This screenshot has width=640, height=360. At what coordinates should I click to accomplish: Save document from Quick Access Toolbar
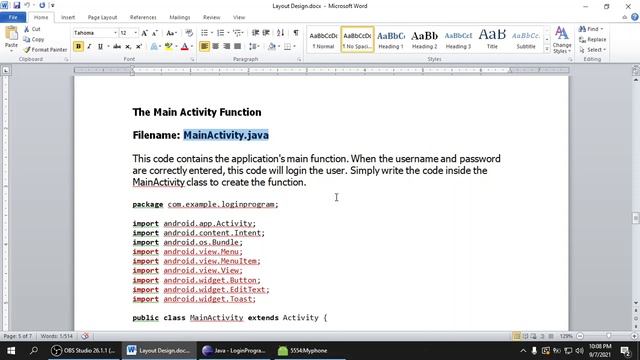point(17,5)
